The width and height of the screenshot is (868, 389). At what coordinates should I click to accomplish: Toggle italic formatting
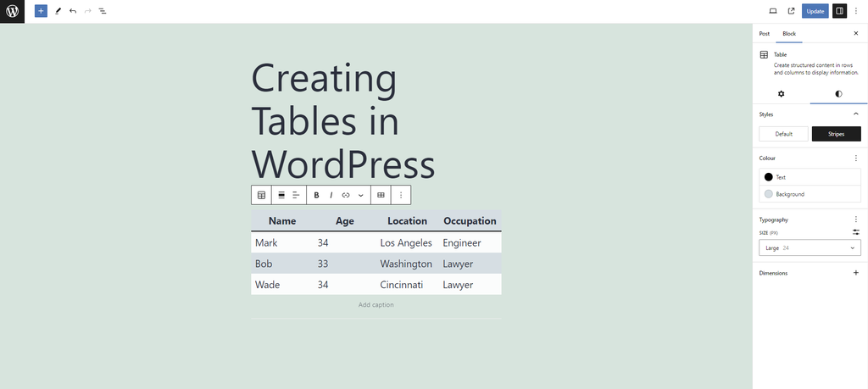[331, 195]
